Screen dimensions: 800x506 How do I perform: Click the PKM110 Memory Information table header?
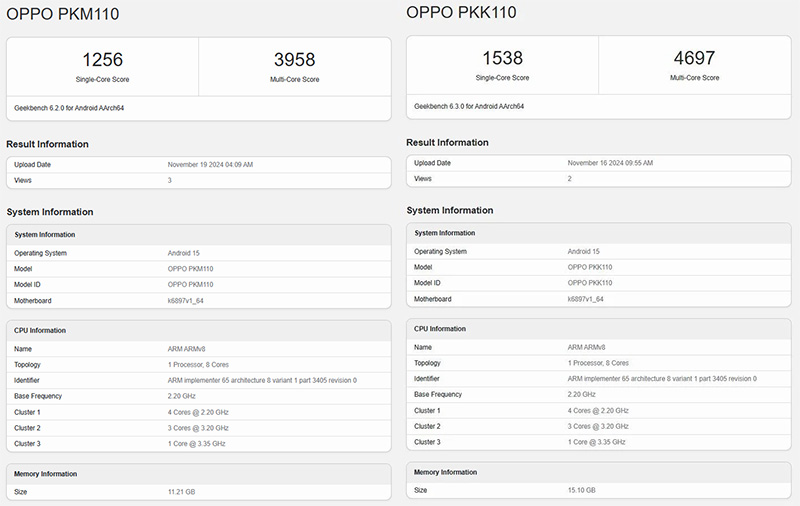(x=198, y=474)
